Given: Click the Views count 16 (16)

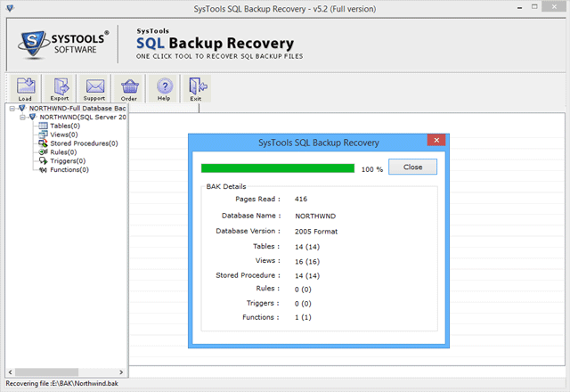Looking at the screenshot, I should point(307,261).
